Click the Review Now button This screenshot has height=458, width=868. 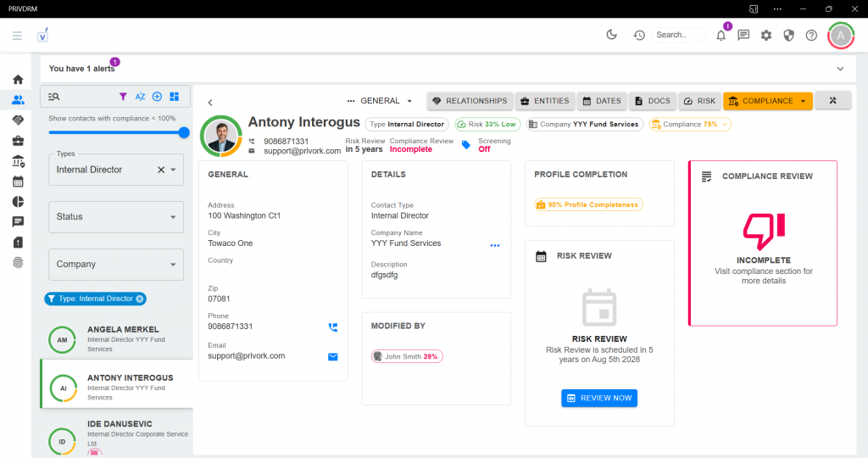[598, 398]
